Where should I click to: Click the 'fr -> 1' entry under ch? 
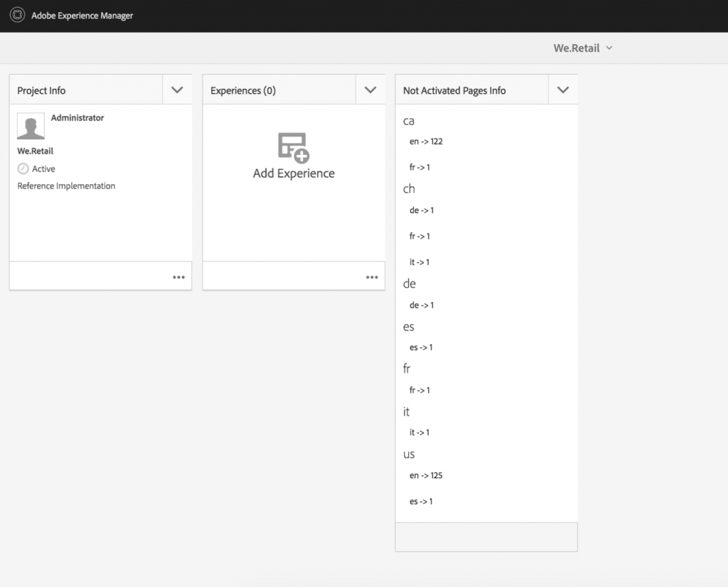(x=419, y=236)
